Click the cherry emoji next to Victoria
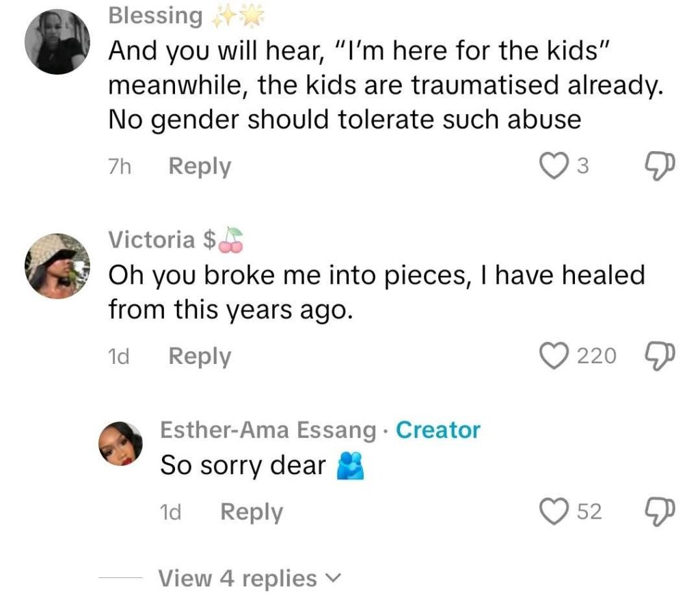Viewport: 700px width, 615px height. tap(232, 239)
